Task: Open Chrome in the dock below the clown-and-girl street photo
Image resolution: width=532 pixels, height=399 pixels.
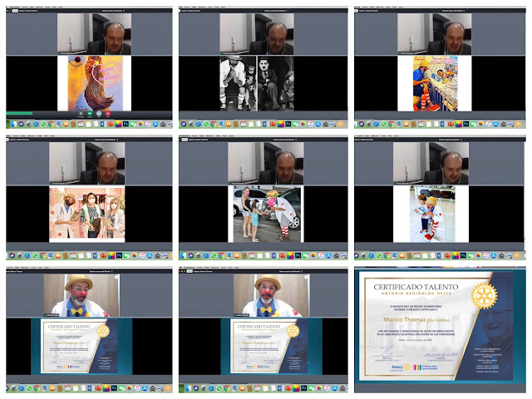Action: click(221, 255)
